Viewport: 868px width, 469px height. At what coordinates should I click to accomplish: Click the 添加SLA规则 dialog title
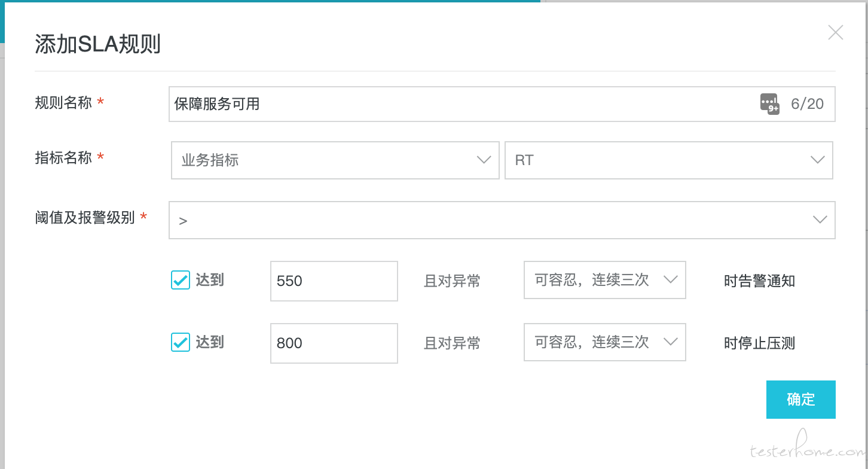tap(98, 45)
